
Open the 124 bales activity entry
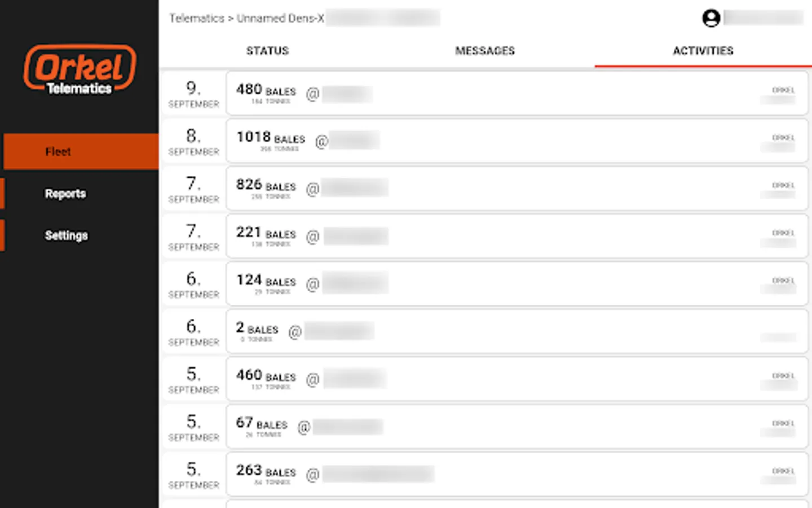(516, 284)
